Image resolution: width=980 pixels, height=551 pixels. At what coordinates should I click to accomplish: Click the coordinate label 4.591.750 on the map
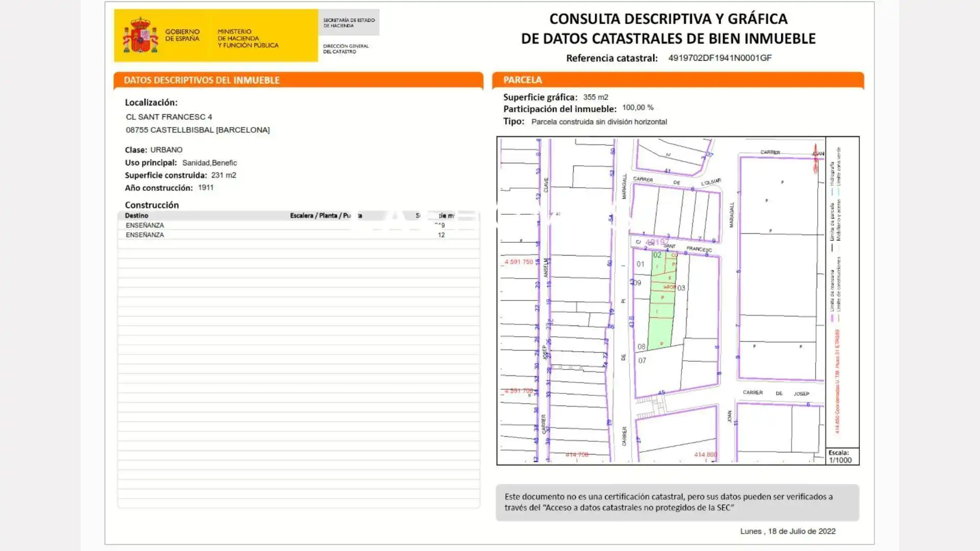pos(519,262)
